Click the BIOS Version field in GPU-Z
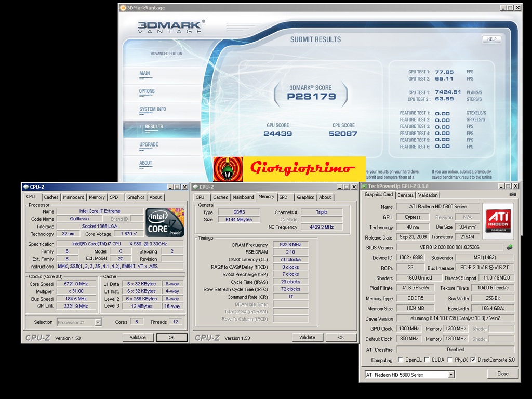 coord(449,247)
